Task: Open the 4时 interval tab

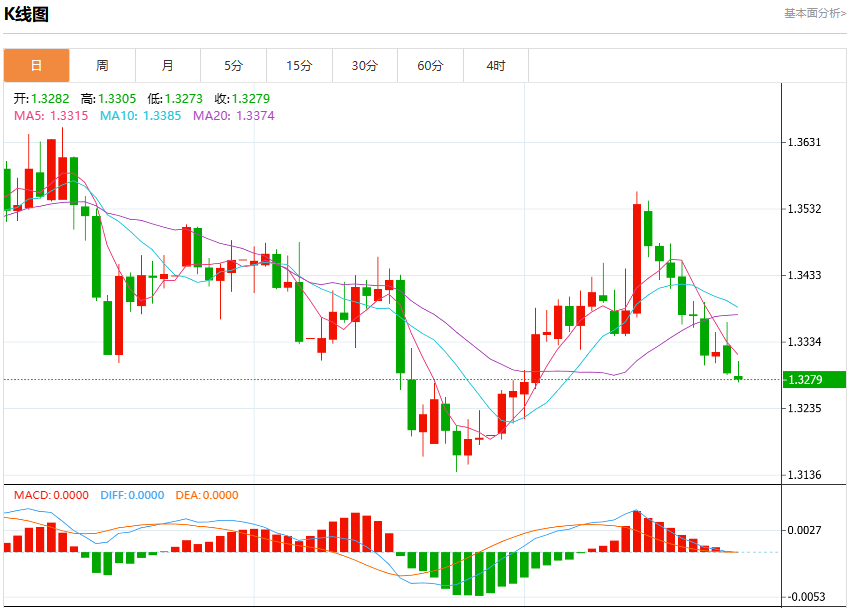Action: point(496,66)
